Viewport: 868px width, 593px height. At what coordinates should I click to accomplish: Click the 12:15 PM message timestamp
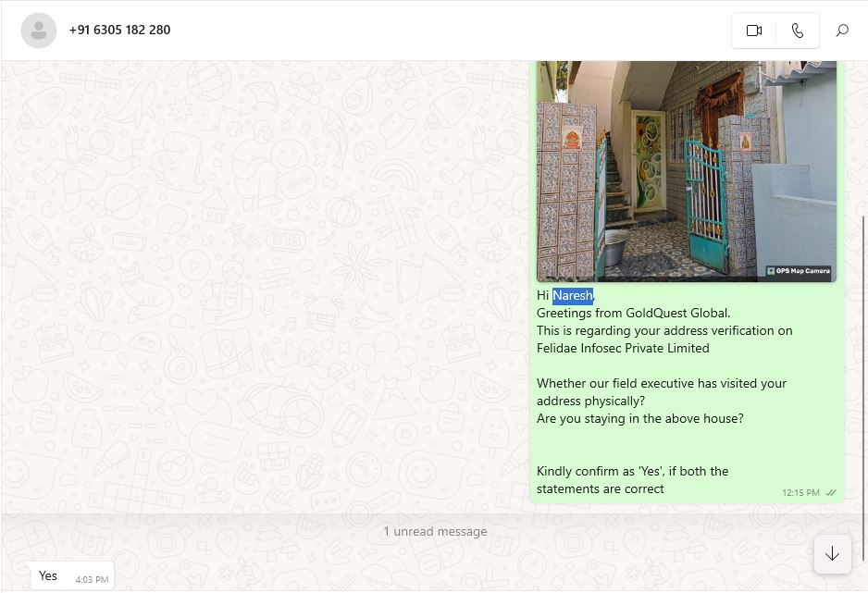(x=800, y=493)
